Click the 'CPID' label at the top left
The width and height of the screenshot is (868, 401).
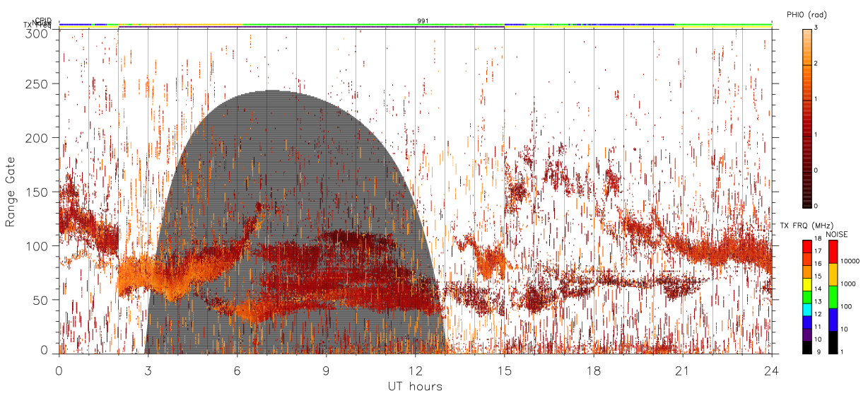(x=42, y=21)
